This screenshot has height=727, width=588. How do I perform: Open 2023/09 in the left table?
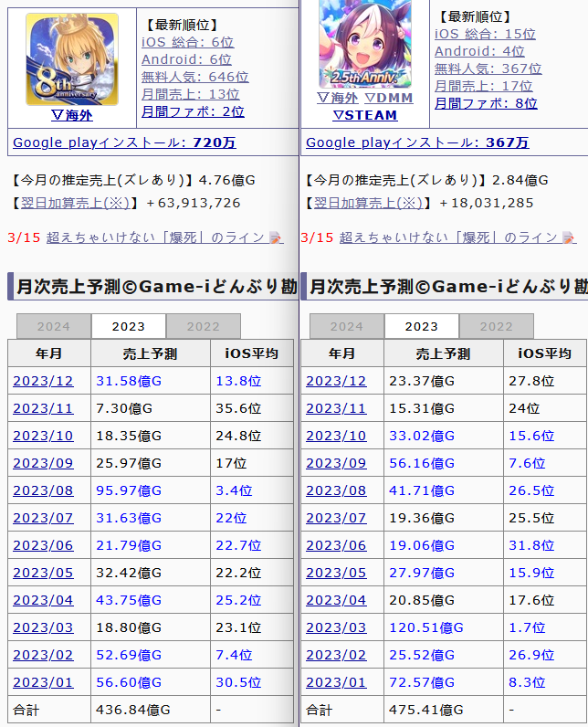click(43, 463)
